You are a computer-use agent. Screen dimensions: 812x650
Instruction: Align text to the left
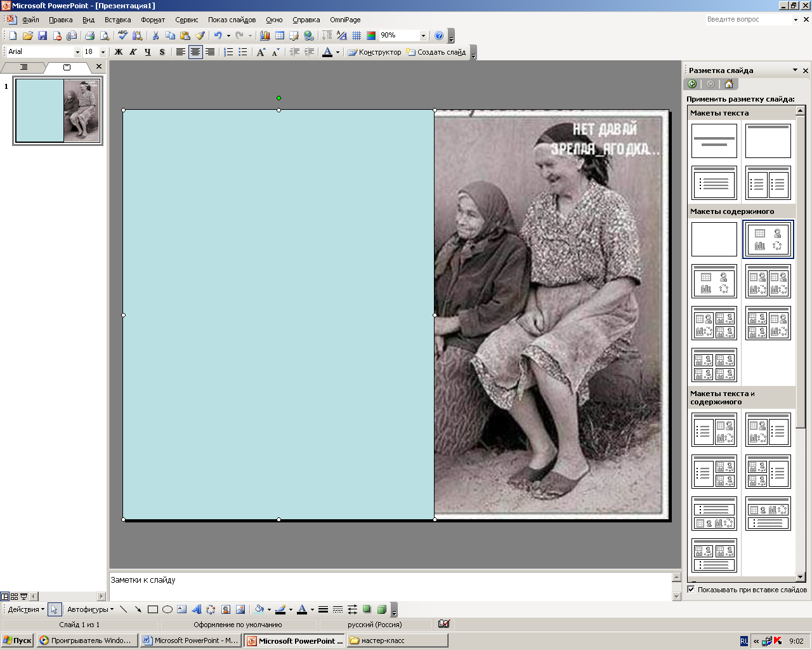(x=181, y=52)
